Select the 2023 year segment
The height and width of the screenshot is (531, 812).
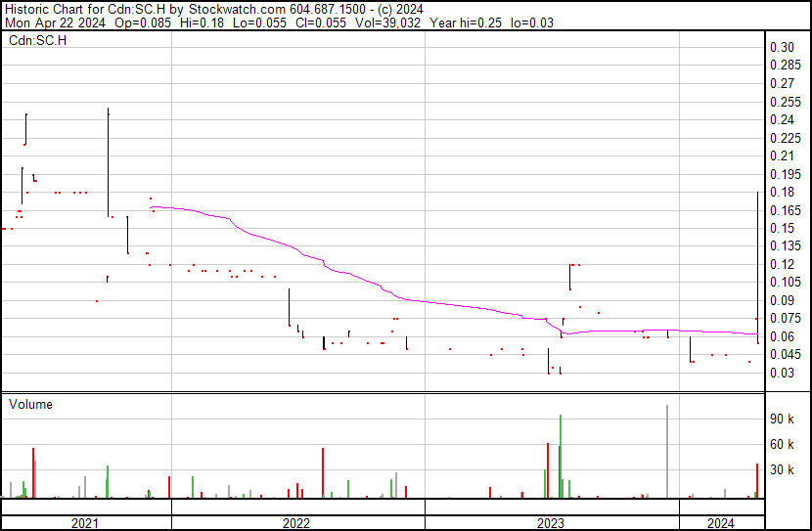[x=552, y=523]
